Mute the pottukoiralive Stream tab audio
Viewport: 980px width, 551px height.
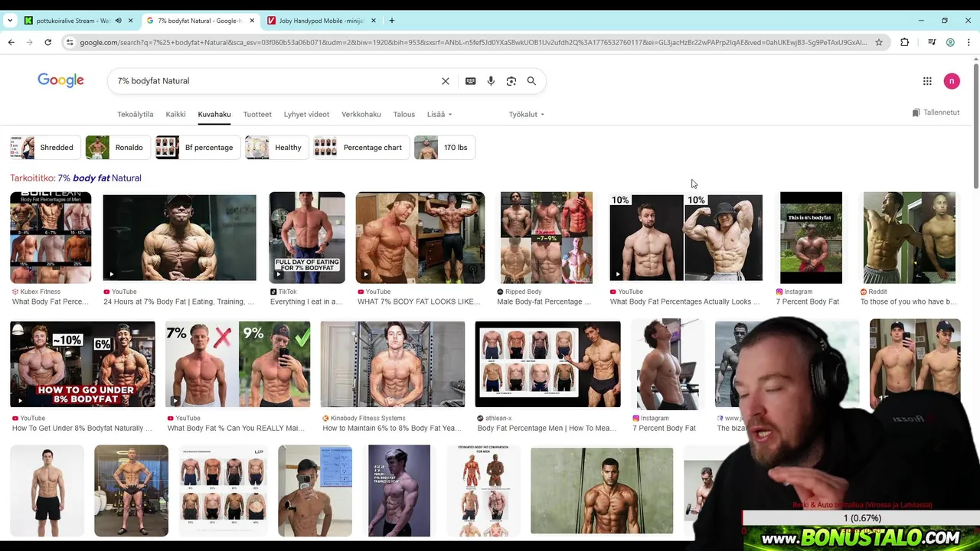click(x=118, y=21)
